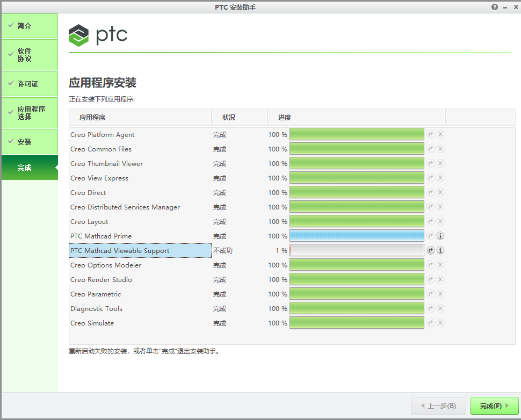Viewport: 521px width, 420px height.
Task: Click cancel X icon for Creo View Express
Action: tap(440, 178)
